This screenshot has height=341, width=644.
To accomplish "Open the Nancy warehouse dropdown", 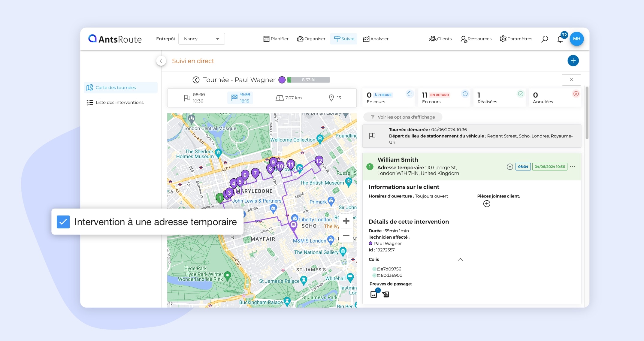I will click(x=201, y=39).
